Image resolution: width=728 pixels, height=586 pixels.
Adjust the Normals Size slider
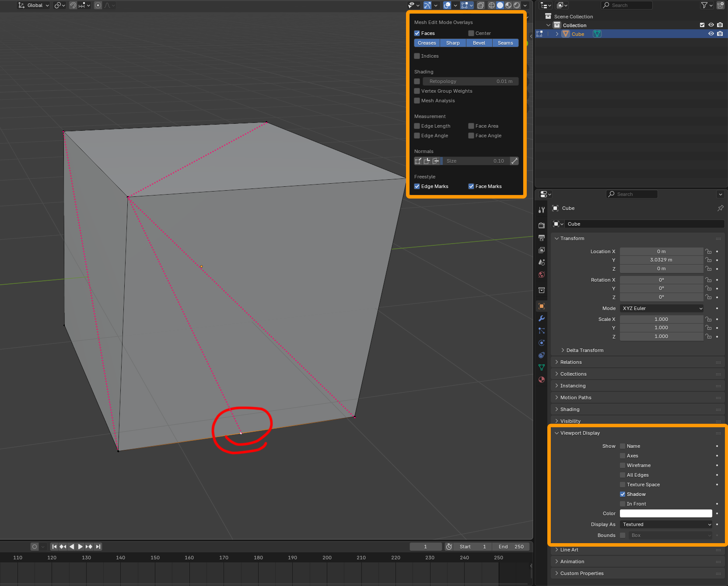476,161
